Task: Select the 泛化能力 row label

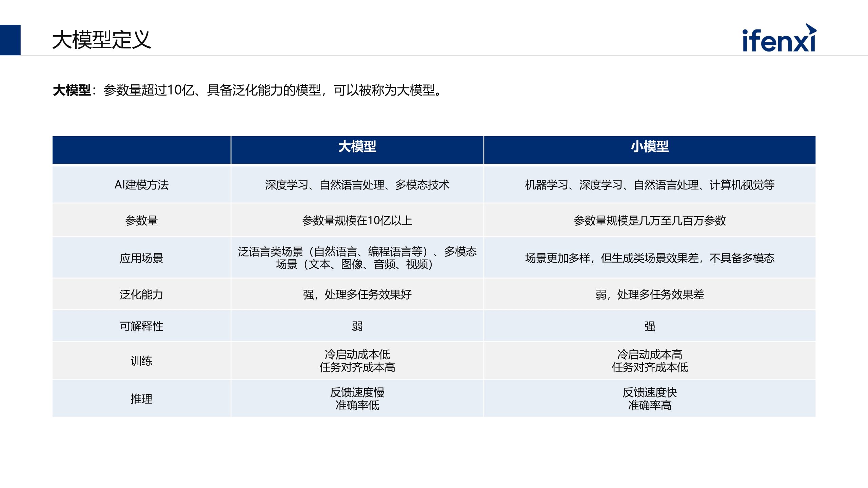Action: tap(141, 294)
